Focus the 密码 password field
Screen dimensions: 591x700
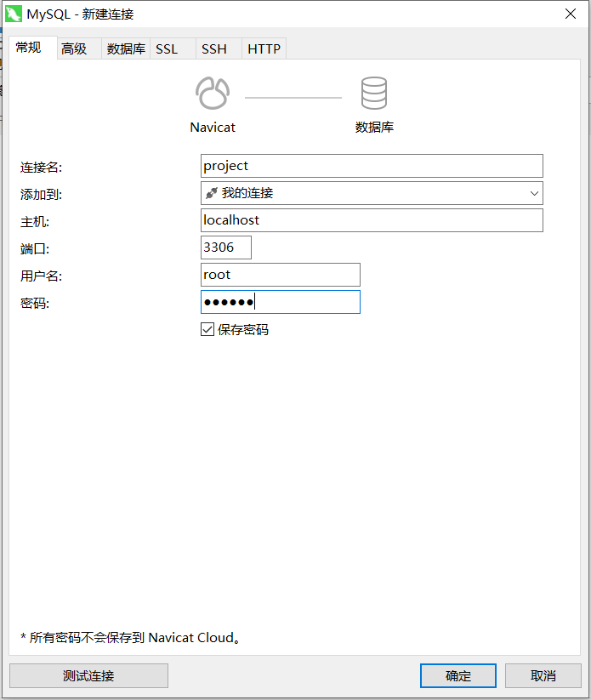(281, 302)
